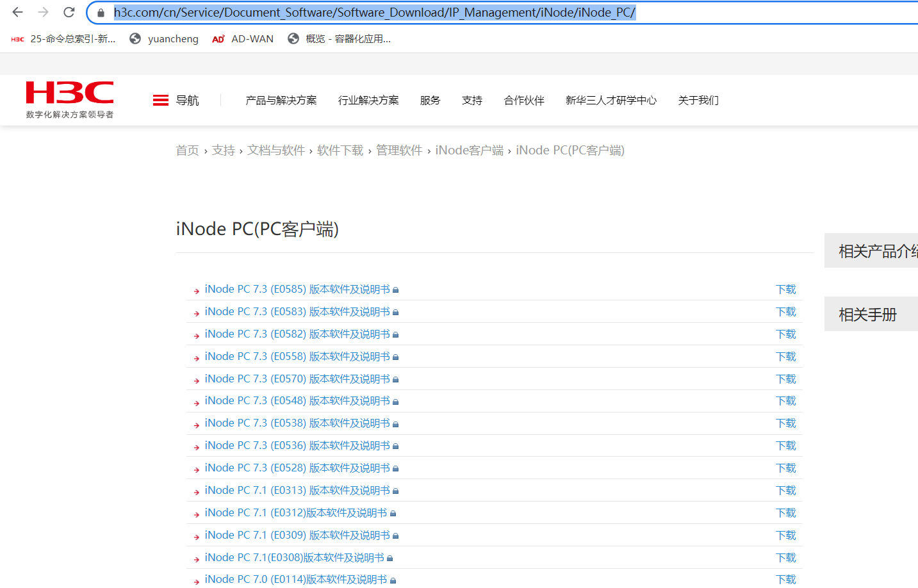918x588 pixels.
Task: Open the 关于我们 menu
Action: tap(698, 101)
